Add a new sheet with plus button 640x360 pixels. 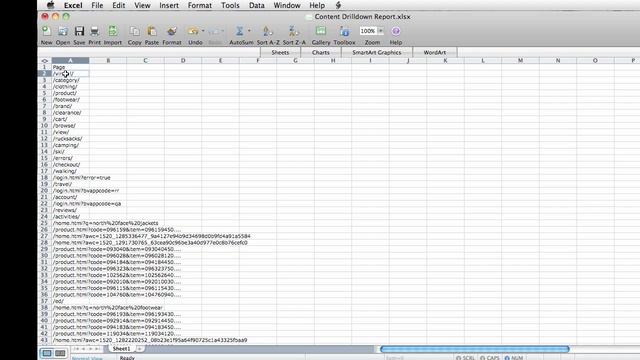139,349
